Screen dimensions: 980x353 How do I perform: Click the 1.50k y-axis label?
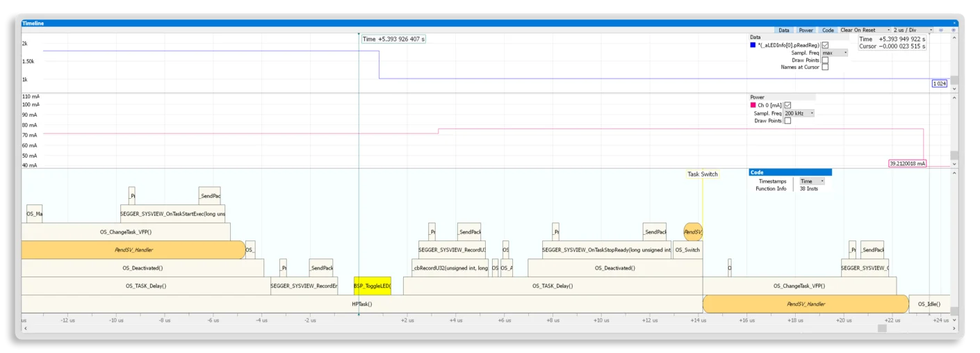pyautogui.click(x=28, y=62)
